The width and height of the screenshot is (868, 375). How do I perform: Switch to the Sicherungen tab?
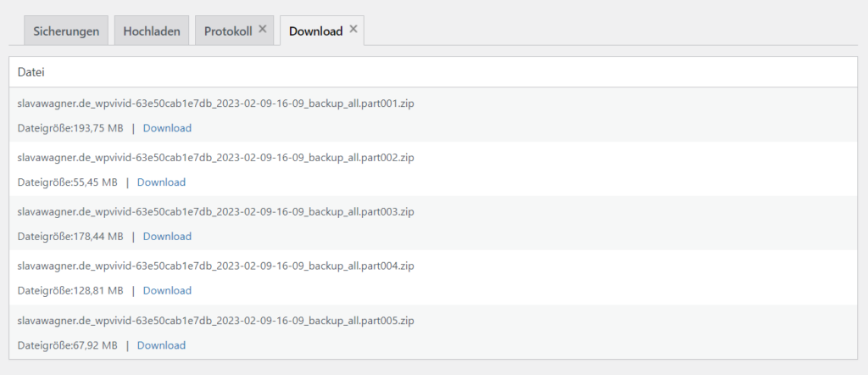(66, 31)
